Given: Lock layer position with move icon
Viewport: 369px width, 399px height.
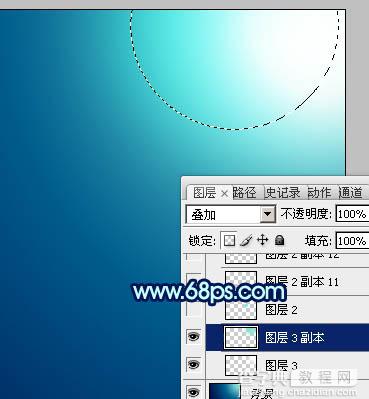Looking at the screenshot, I should pos(263,240).
